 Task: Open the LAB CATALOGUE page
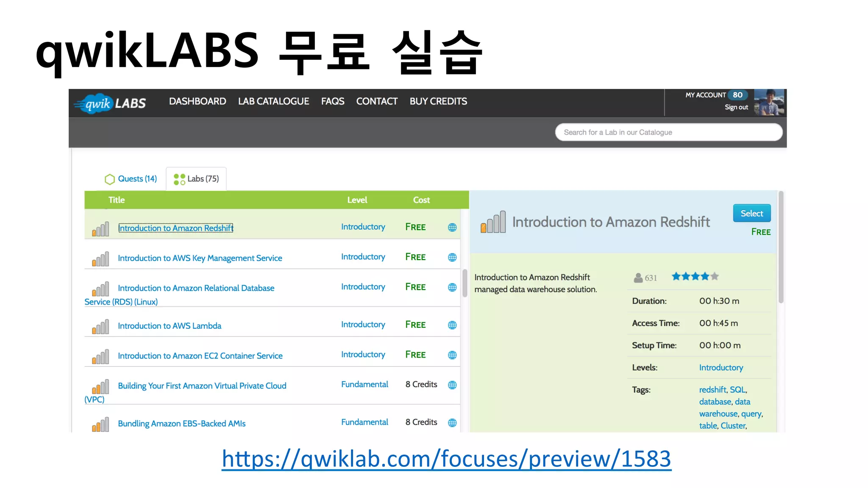click(273, 101)
